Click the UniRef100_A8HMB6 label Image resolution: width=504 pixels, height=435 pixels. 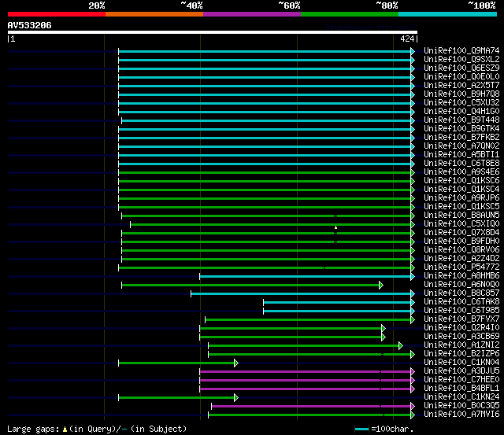[x=461, y=276]
